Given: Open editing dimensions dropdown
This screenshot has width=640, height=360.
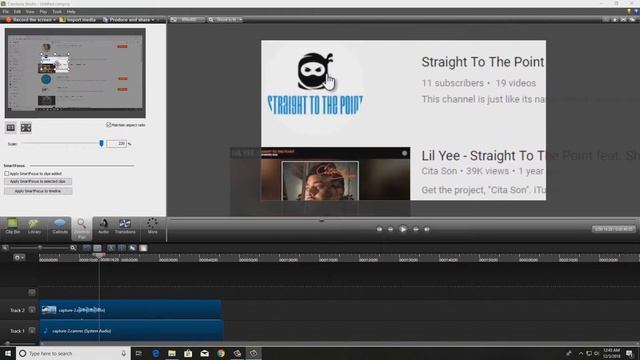Looking at the screenshot, I should point(187,20).
